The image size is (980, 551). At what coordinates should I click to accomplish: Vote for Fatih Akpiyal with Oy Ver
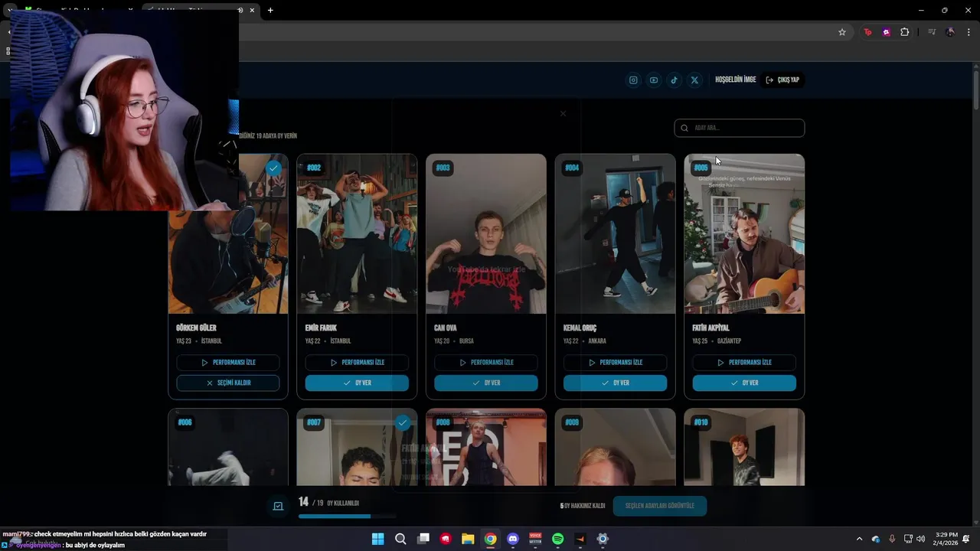[x=744, y=383]
